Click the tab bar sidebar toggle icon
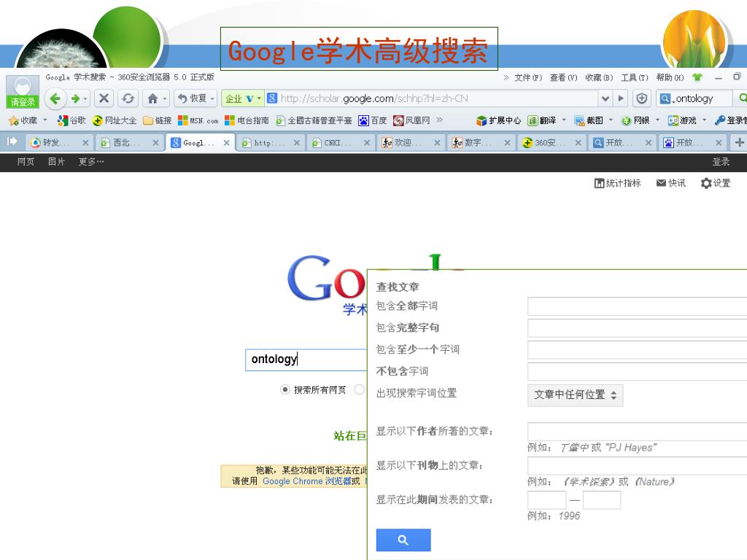 pos(12,141)
